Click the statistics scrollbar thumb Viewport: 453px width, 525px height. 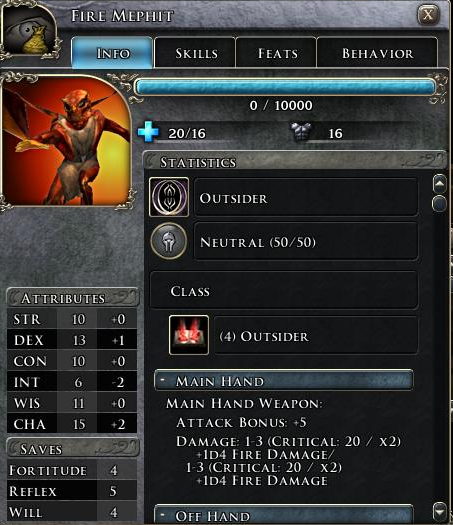(439, 203)
